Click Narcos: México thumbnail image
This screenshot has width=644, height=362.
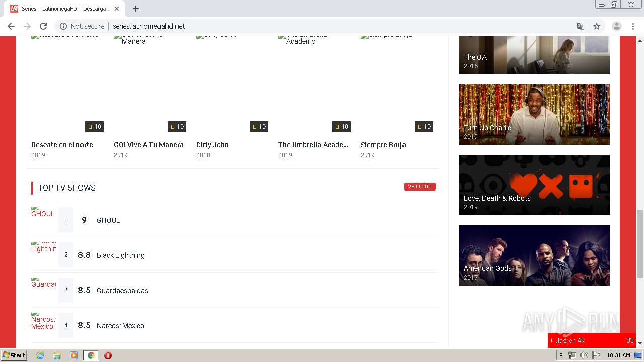pos(43,325)
